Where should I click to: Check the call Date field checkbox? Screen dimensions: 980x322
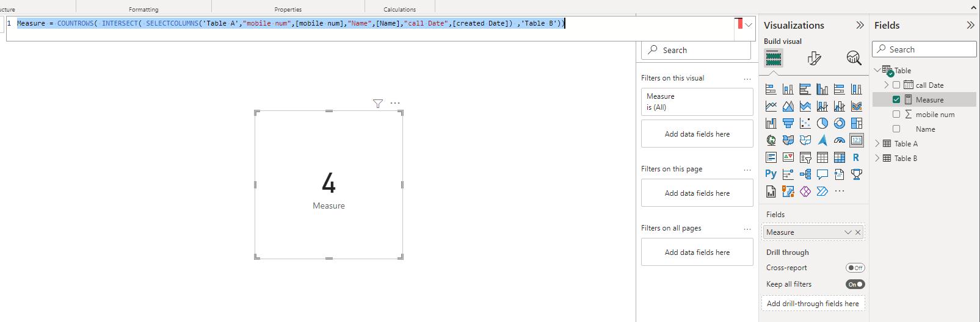coord(896,85)
